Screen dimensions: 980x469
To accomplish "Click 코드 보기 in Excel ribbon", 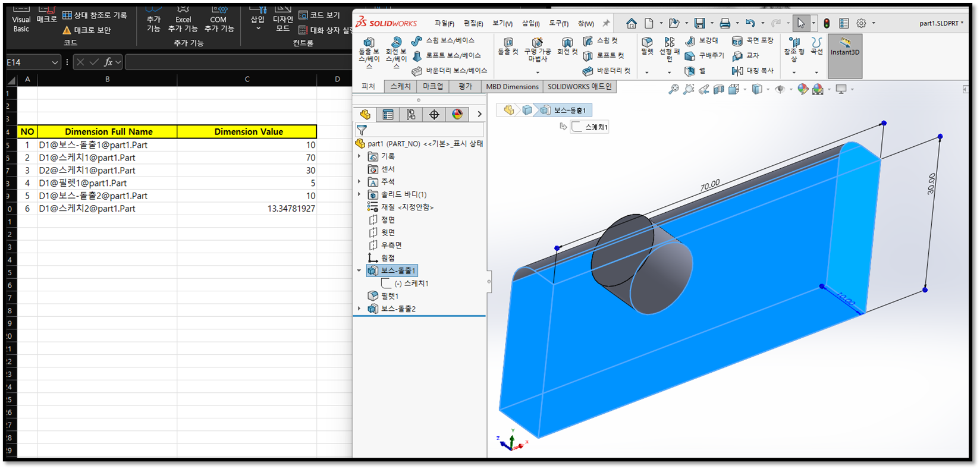I will tap(319, 15).
